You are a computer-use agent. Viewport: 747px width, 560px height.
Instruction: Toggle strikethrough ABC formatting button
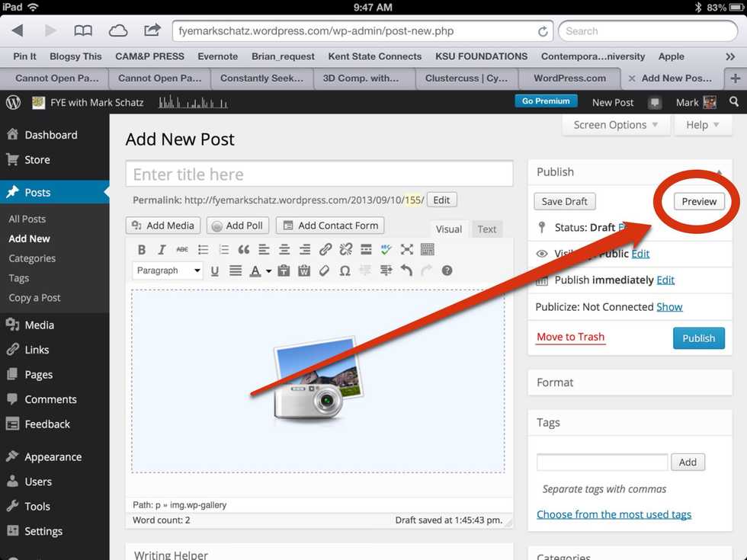pos(182,250)
